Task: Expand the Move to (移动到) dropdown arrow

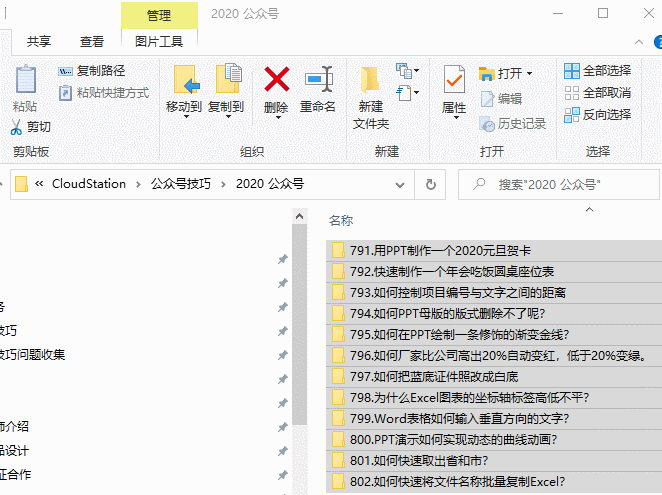Action: click(x=186, y=117)
